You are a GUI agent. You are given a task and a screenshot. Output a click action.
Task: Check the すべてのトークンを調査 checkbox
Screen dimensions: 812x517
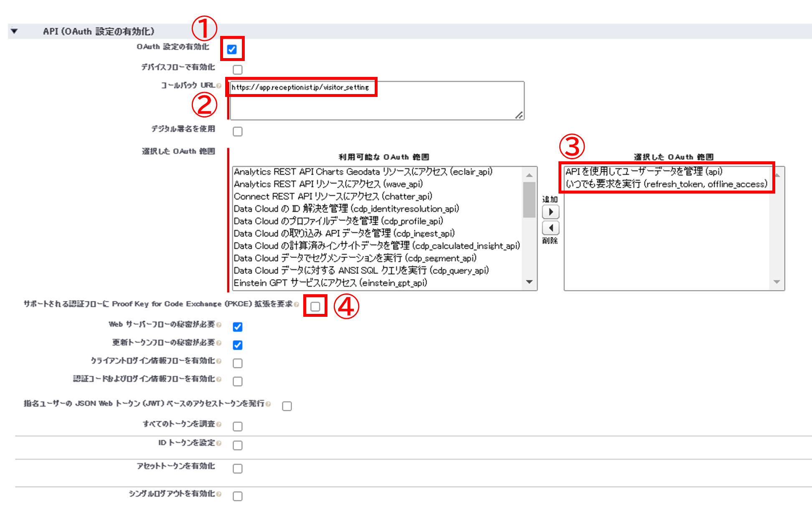[x=238, y=426]
